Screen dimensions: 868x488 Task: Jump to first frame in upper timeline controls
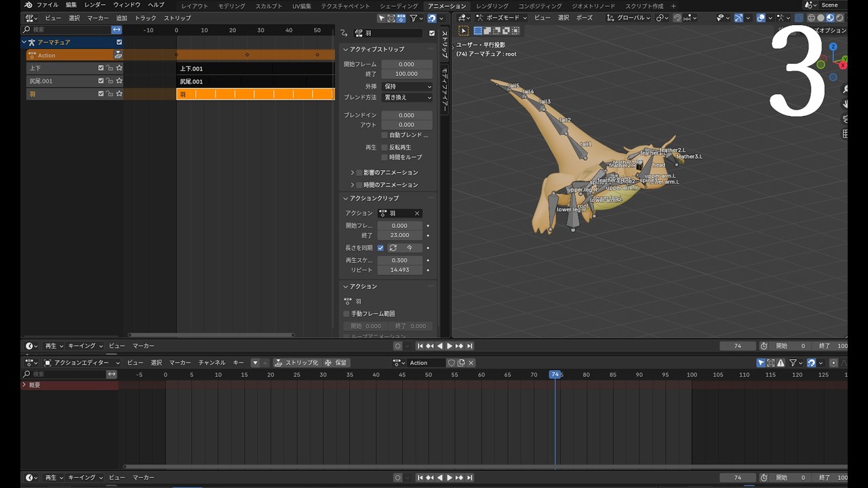(420, 346)
